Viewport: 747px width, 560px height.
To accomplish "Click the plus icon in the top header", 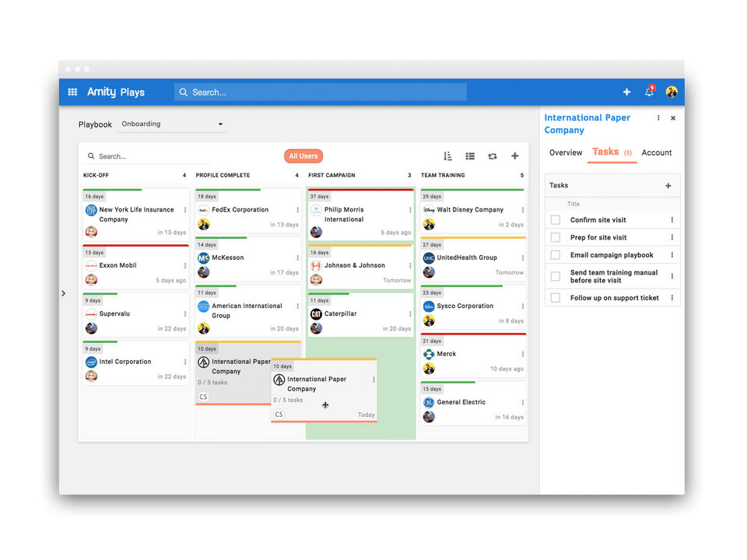I will click(626, 92).
